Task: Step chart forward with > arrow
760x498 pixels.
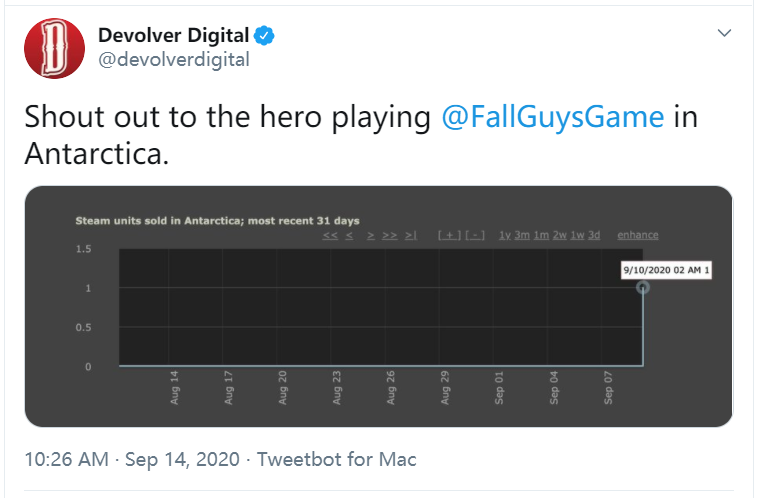Action: 371,235
